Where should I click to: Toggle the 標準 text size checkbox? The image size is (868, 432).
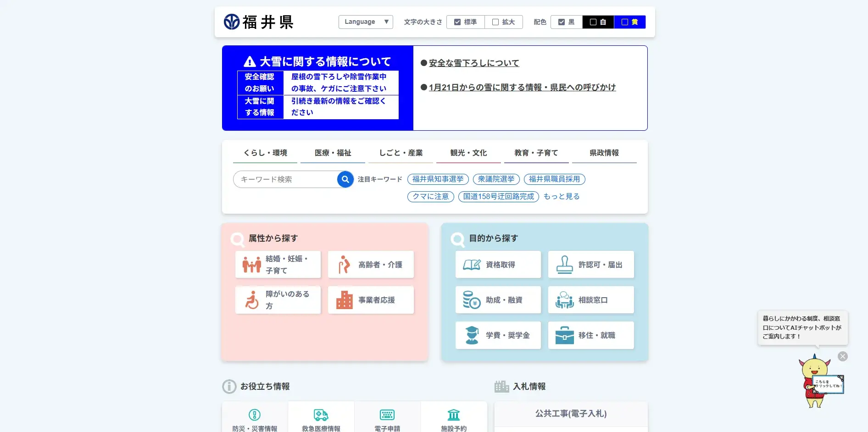point(457,22)
